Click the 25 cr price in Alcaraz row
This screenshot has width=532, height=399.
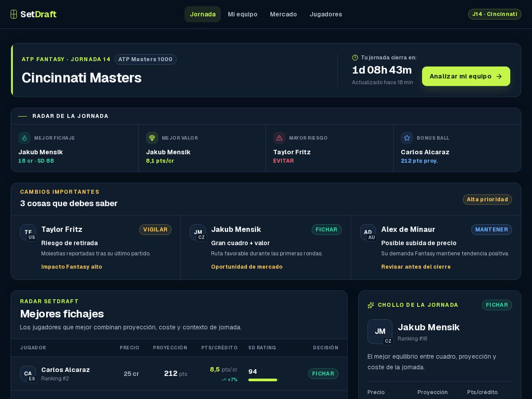[x=131, y=374]
